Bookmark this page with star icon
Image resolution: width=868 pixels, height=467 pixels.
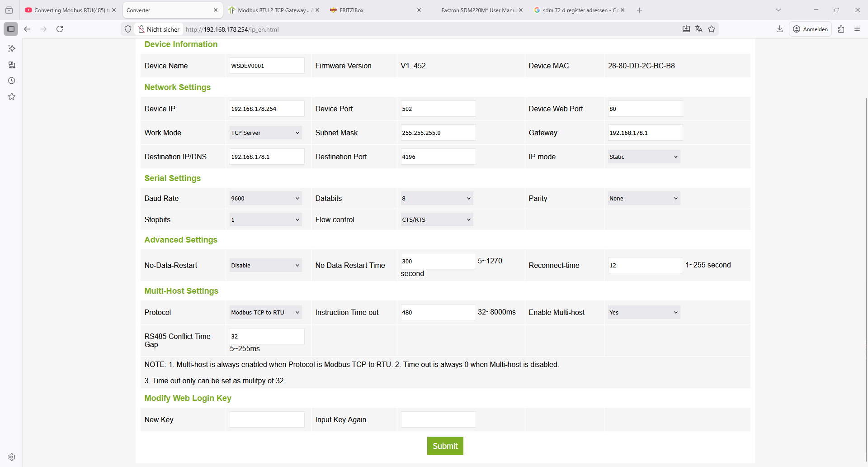click(x=712, y=29)
